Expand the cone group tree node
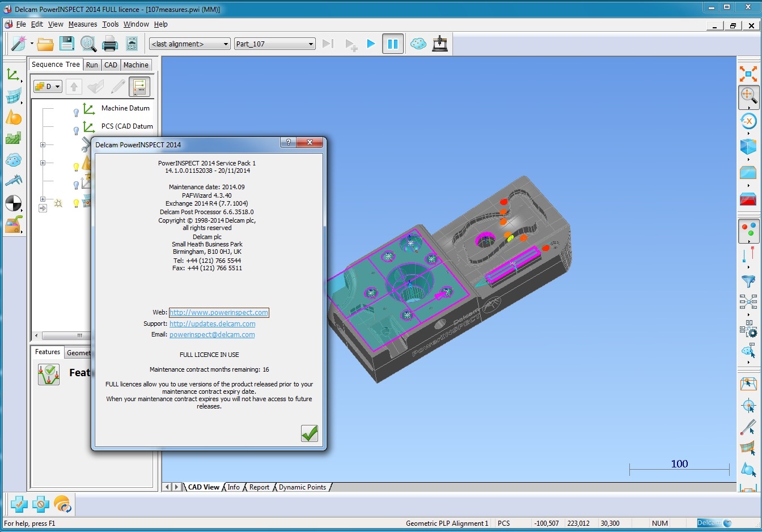Image resolution: width=762 pixels, height=532 pixels. coord(43,163)
